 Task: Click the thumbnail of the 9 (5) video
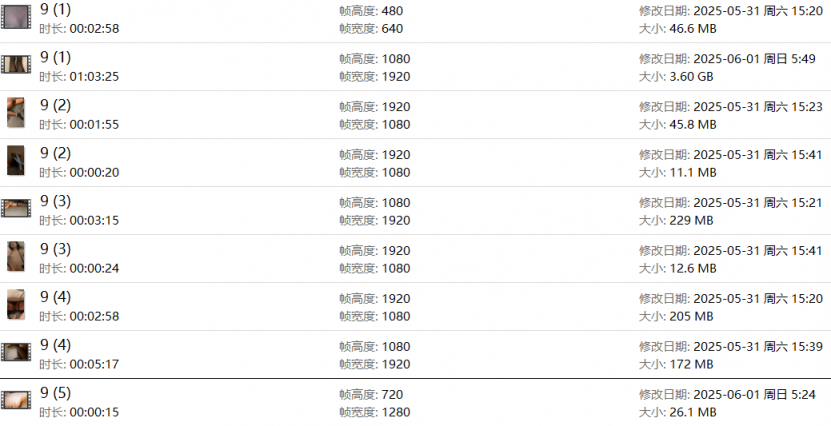(16, 401)
